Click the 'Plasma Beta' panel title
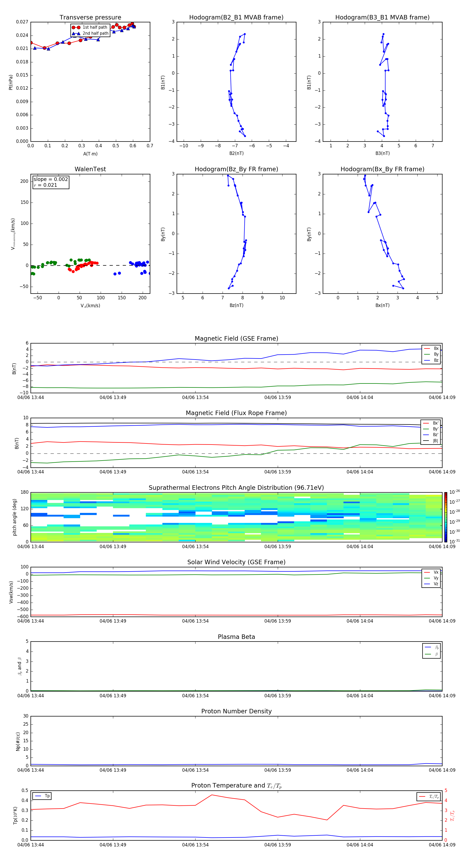Screen dimensions: 473x868 tap(236, 637)
